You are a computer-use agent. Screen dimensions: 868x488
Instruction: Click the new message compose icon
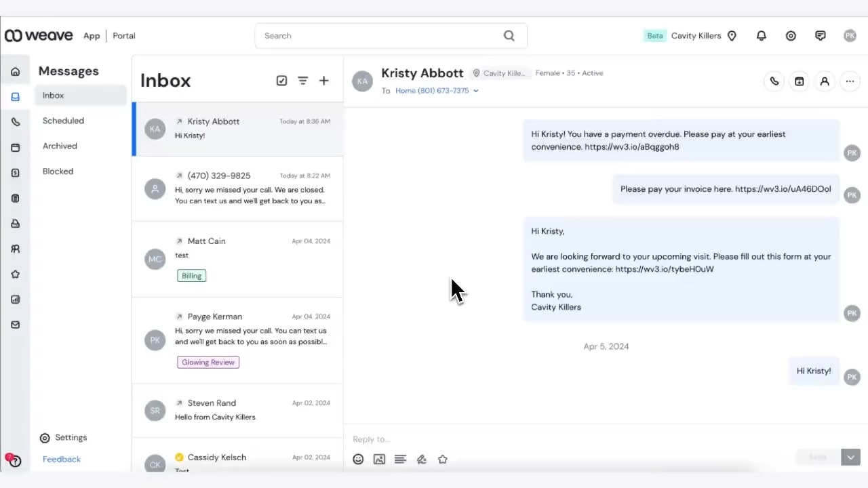pos(323,81)
